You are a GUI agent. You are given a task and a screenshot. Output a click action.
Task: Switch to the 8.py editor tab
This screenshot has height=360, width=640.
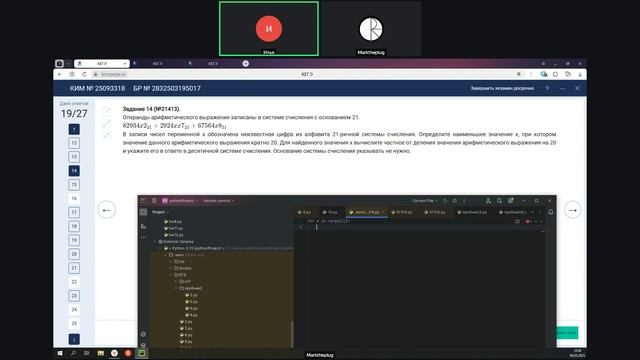coord(304,212)
